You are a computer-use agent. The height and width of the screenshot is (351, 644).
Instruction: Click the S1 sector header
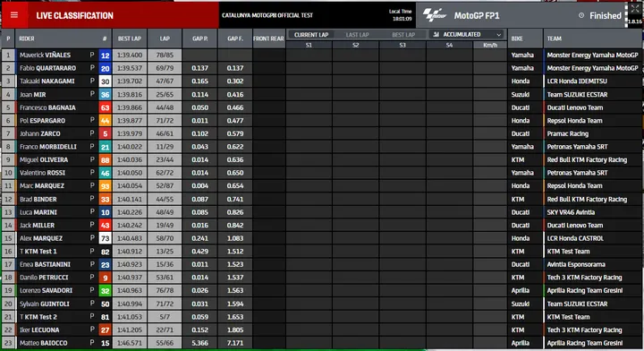pos(309,45)
